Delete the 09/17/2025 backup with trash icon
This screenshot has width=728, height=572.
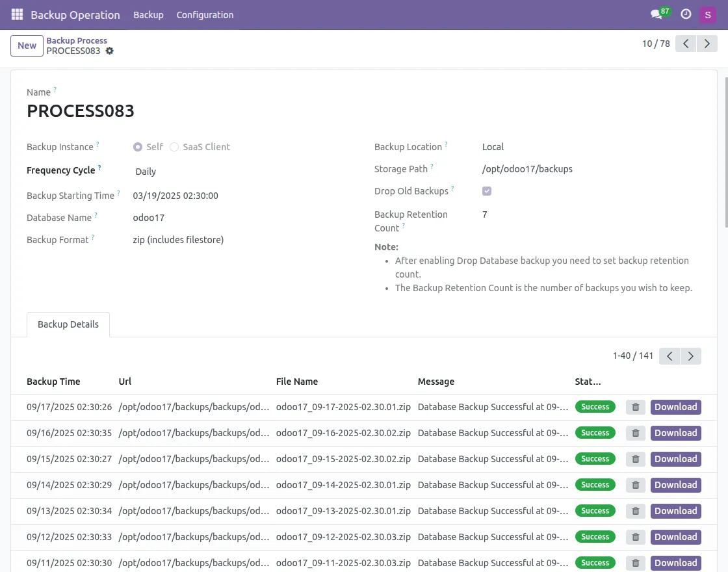[635, 407]
